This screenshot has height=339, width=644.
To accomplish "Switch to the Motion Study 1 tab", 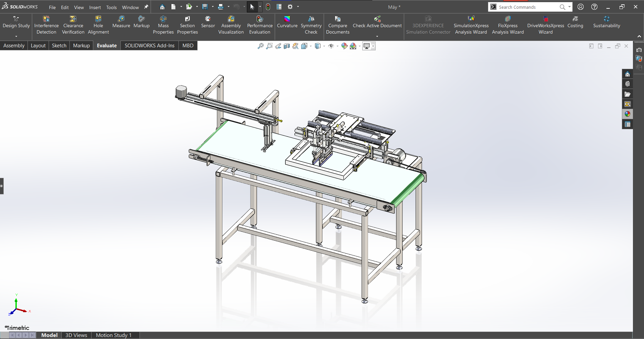I will tap(114, 335).
